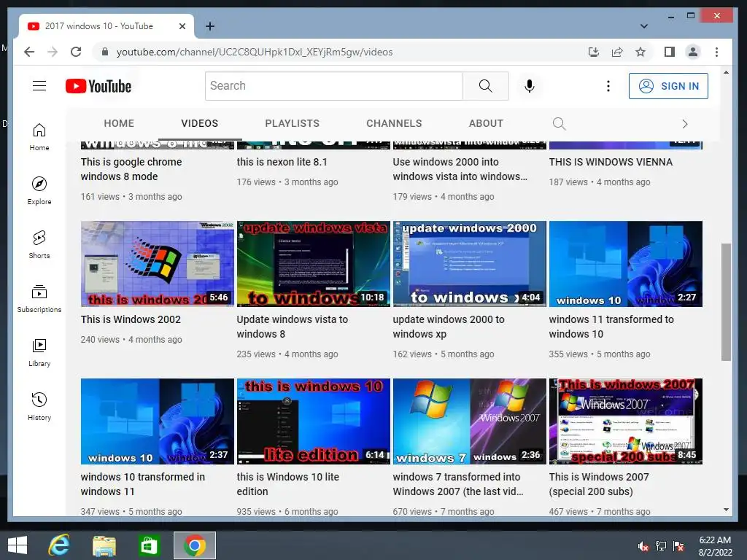The image size is (747, 560).
Task: Open 'windows 11 transformed to windows 10' title
Action: tap(611, 327)
